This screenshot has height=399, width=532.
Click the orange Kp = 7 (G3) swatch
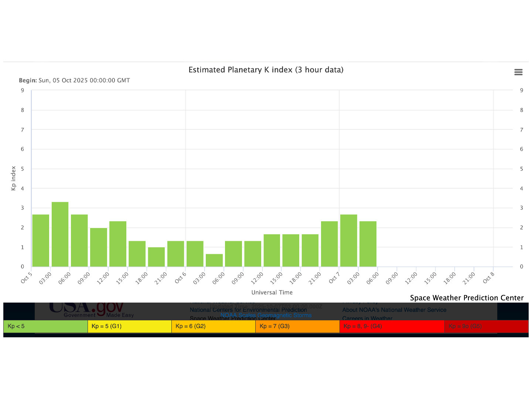[297, 326]
